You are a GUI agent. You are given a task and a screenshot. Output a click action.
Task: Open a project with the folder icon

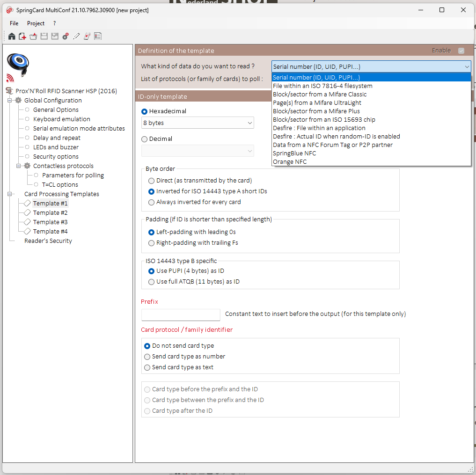click(x=33, y=37)
